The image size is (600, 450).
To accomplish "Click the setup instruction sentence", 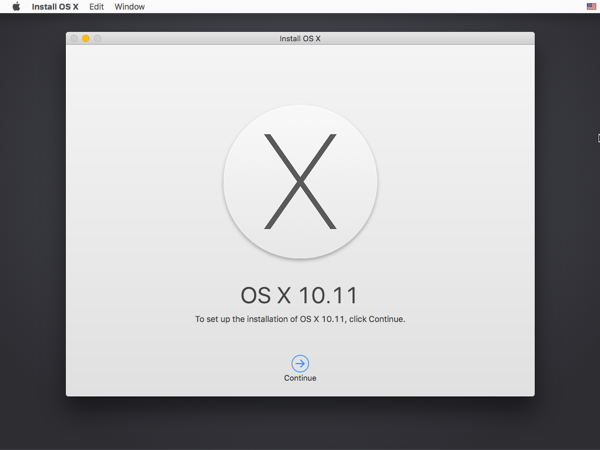I will [300, 319].
